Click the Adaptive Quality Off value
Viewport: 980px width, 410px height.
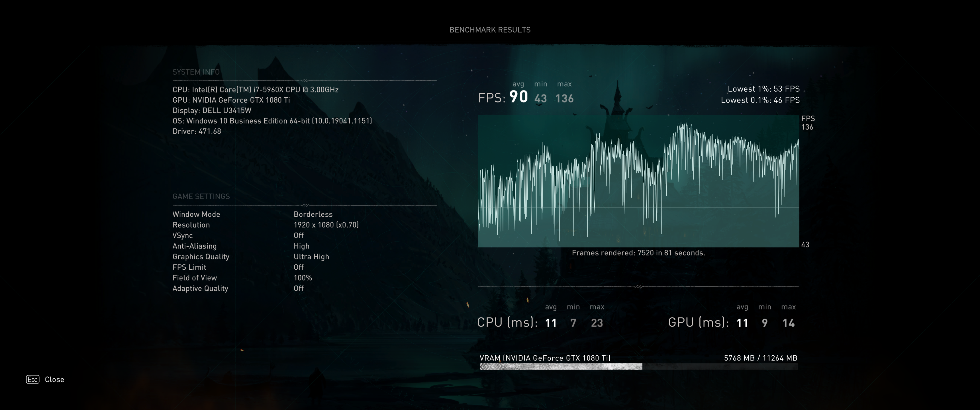coord(298,288)
